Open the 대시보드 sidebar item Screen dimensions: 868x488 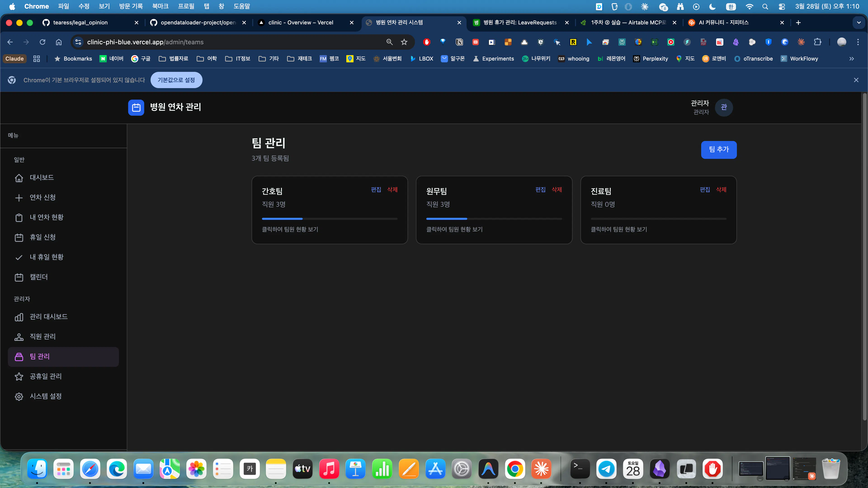pyautogui.click(x=63, y=178)
